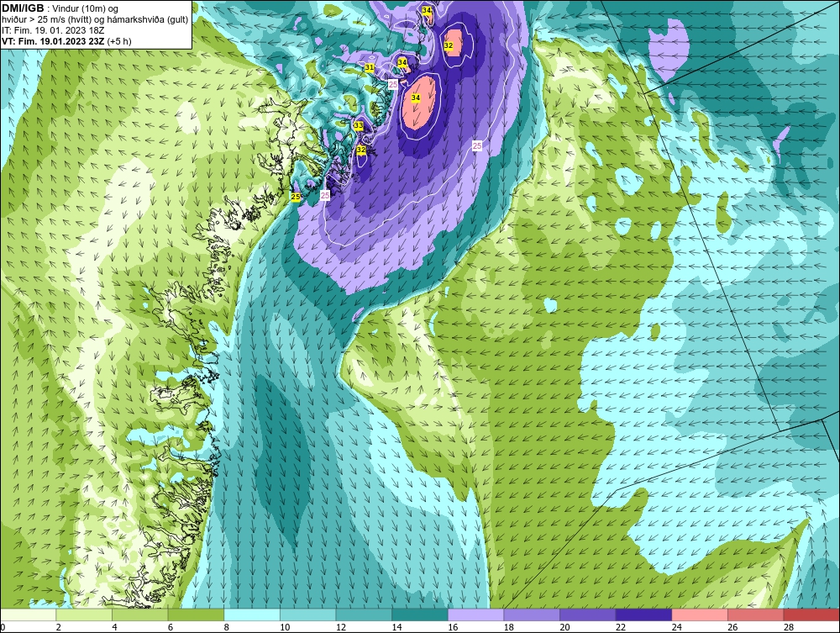Click the legend scale value 2

click(59, 627)
